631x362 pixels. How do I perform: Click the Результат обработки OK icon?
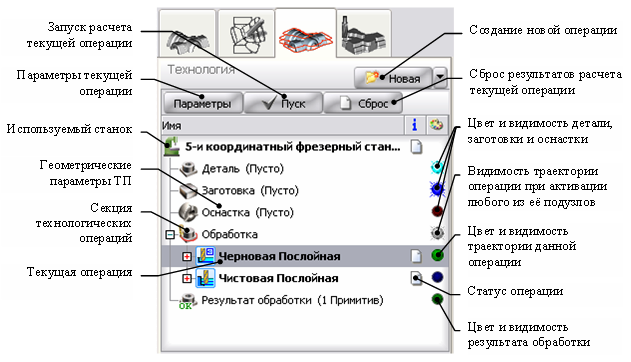(188, 301)
